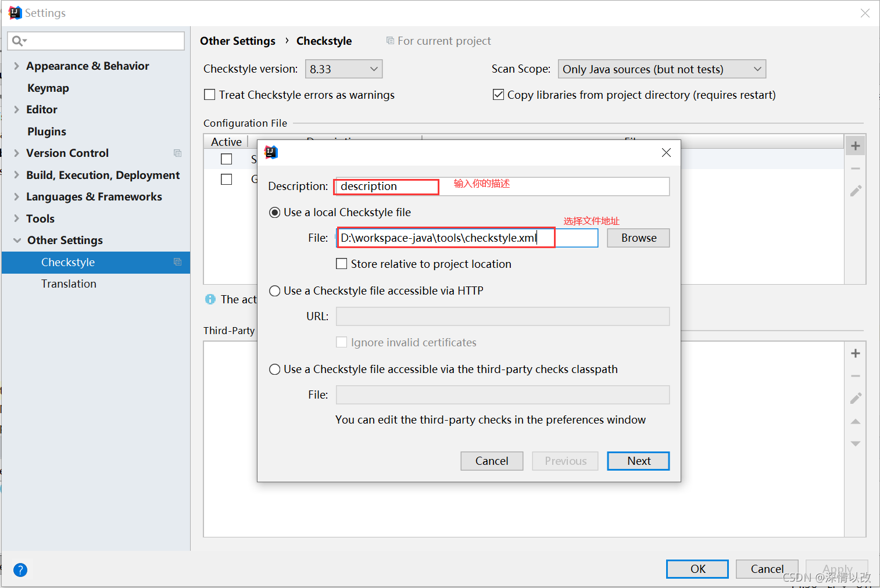
Task: Focus the settings search box
Action: pos(96,41)
